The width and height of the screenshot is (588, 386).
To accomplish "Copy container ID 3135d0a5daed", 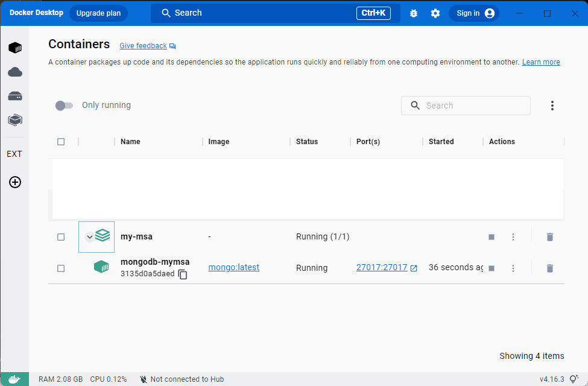I will (183, 274).
